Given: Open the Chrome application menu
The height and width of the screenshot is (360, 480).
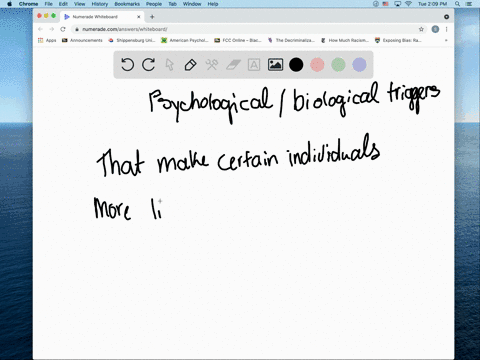Looking at the screenshot, I should (28, 4).
